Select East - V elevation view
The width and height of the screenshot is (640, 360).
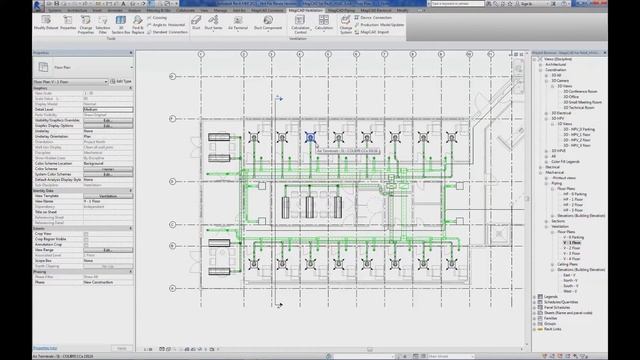pos(569,275)
